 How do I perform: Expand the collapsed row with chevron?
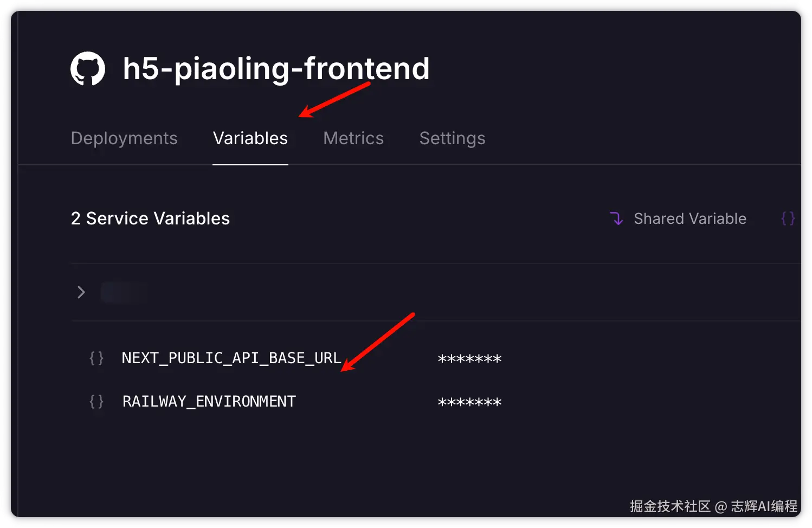(81, 292)
